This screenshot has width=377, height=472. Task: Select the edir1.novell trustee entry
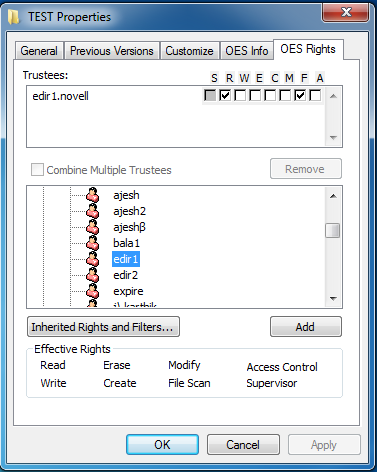pyautogui.click(x=60, y=96)
